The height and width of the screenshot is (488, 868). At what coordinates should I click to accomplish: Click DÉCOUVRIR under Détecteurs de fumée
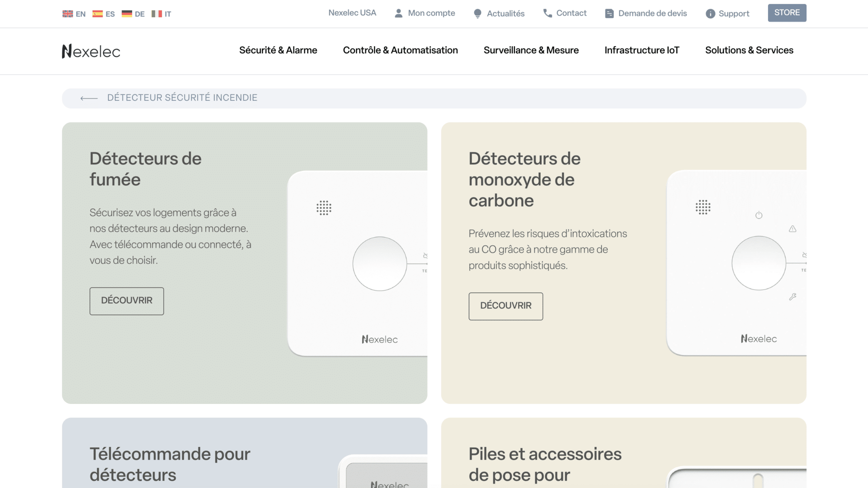click(127, 301)
